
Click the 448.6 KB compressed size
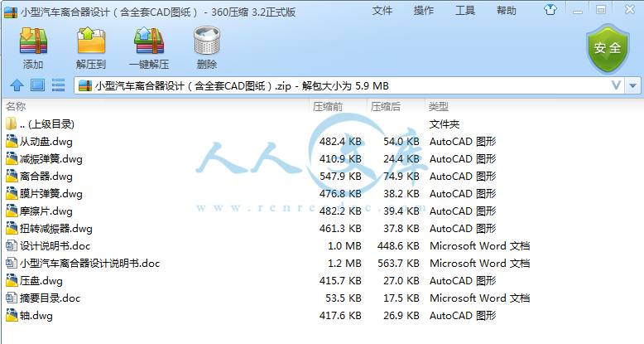click(x=398, y=246)
